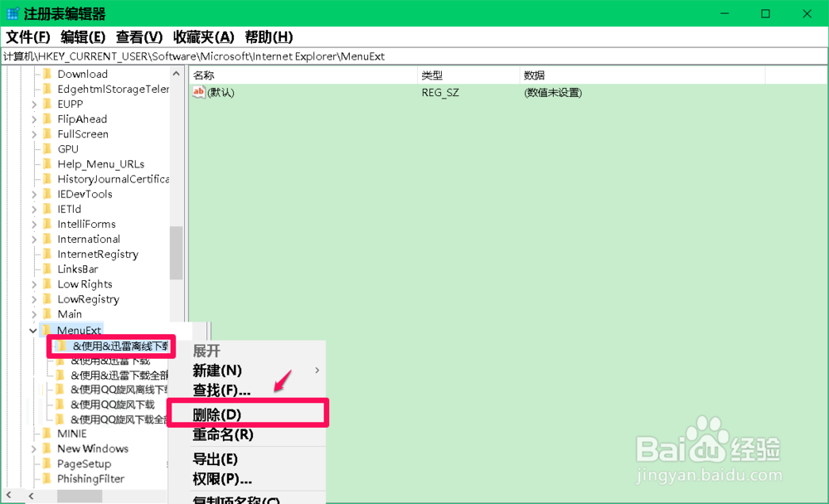Click the tree horizontal scrollbar thumb

tap(80, 496)
